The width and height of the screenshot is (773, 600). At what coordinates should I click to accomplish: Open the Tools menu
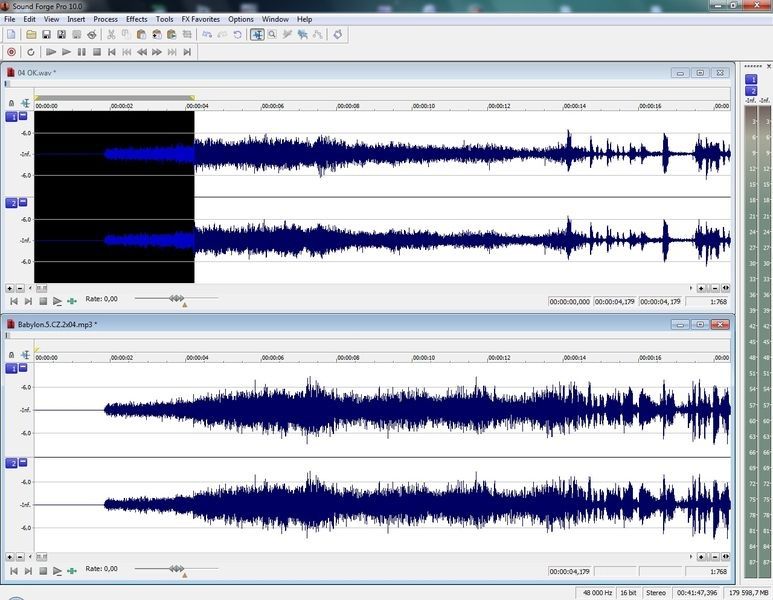[164, 19]
